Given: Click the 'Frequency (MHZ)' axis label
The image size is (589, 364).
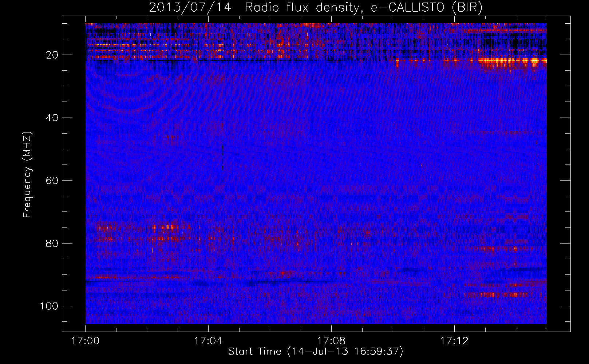Looking at the screenshot, I should coord(27,175).
